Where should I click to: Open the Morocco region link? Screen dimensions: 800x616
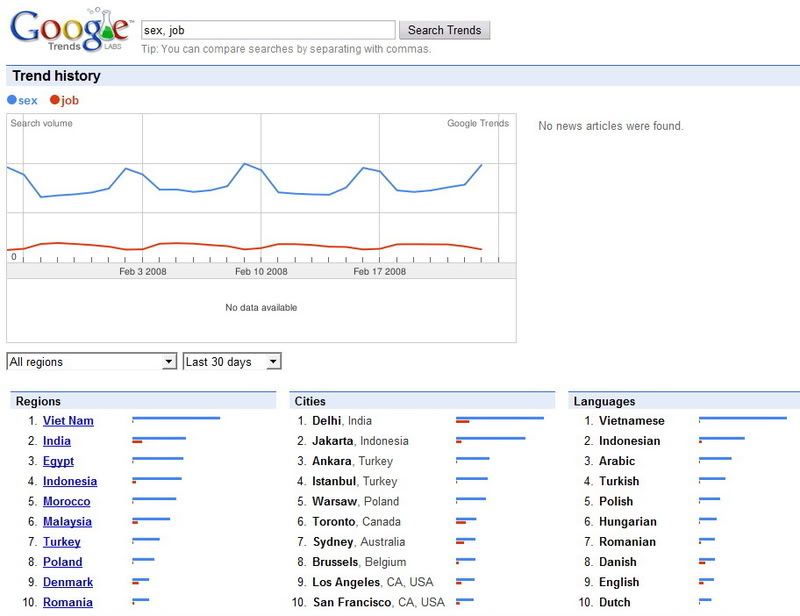(66, 501)
